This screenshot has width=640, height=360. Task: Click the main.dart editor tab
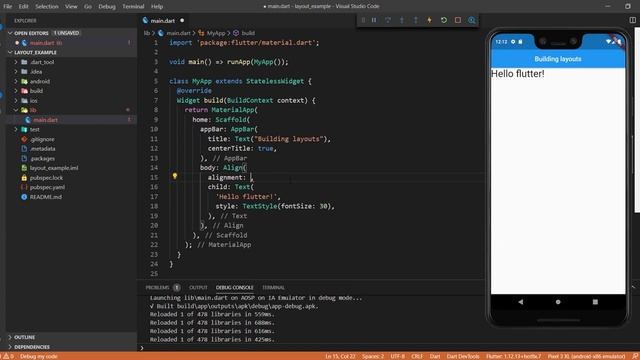coord(163,20)
